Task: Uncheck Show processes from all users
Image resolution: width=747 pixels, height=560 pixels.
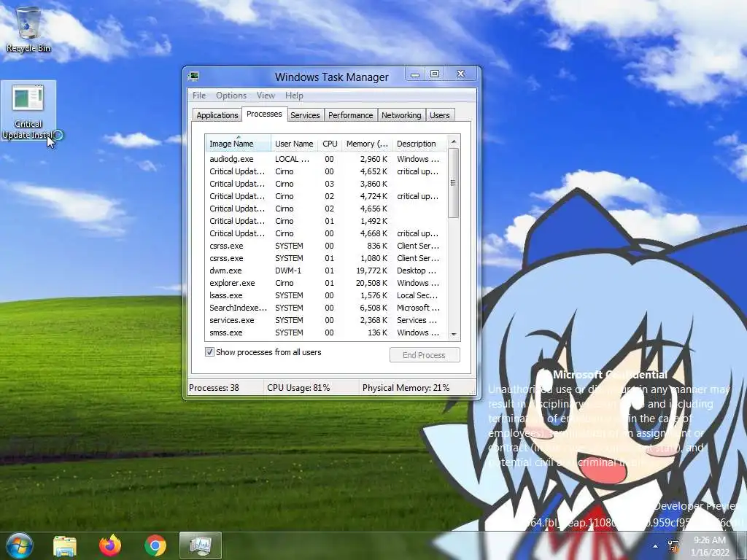Action: click(x=209, y=352)
